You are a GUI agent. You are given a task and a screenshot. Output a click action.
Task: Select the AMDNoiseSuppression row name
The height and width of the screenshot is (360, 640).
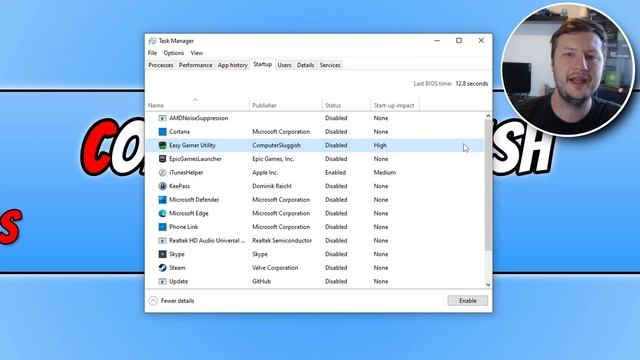click(x=199, y=118)
